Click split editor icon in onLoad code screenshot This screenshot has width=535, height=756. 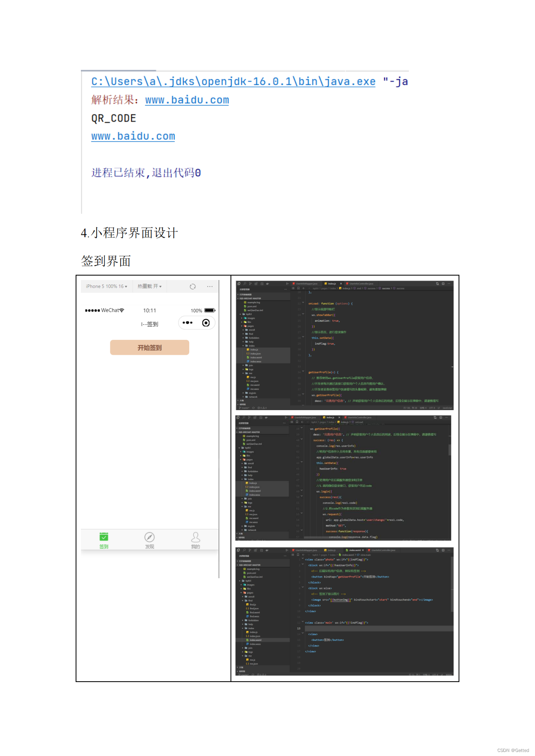(x=443, y=284)
